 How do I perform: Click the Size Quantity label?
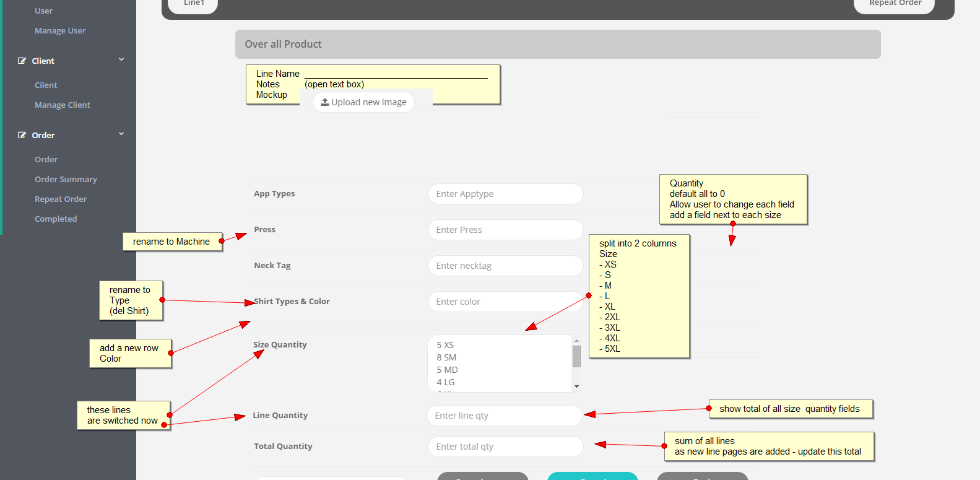click(280, 345)
